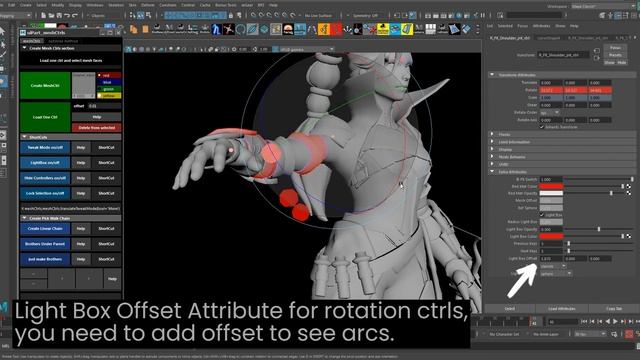Click the light blue shelf icon between yellow icons
This screenshot has height=360, width=640.
(x=395, y=29)
